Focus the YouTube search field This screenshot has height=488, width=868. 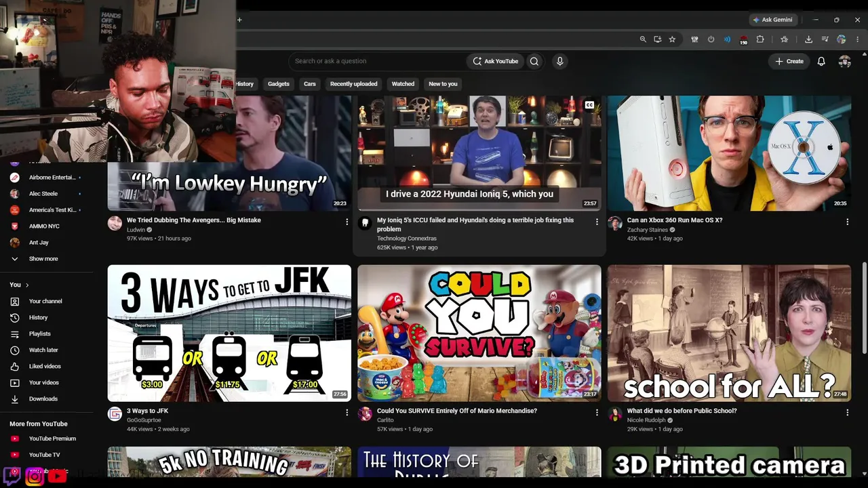(376, 61)
